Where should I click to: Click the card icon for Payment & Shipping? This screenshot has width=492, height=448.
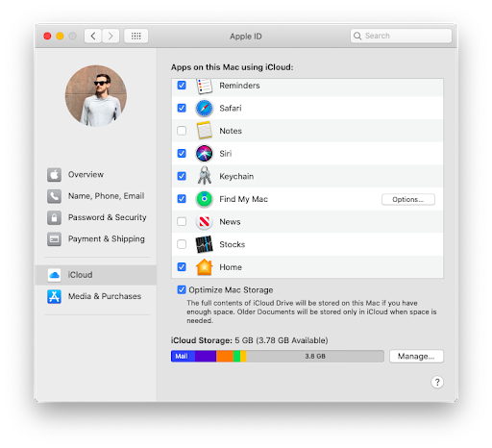(x=54, y=239)
